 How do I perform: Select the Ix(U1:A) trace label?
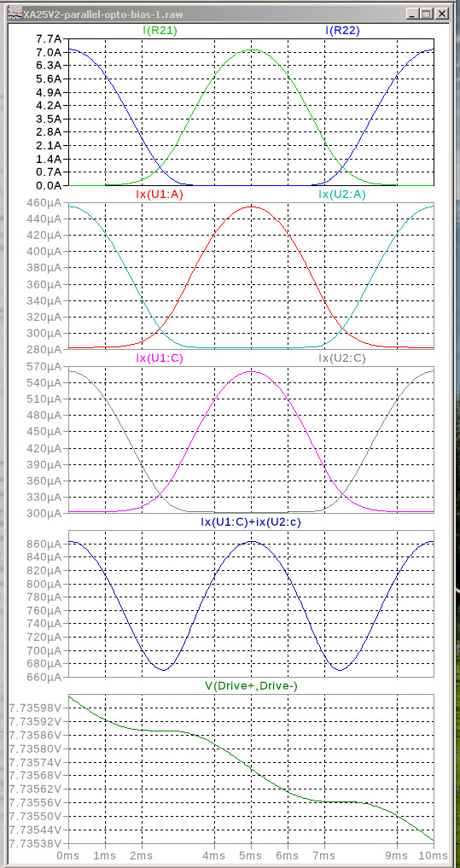coord(160,195)
